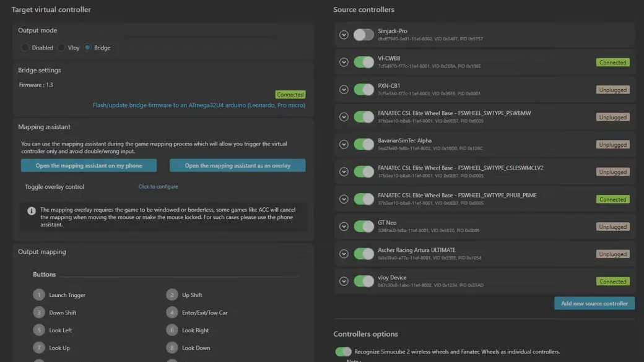Open the mapping assistant on my phone
Viewport: 644px width, 362px height.
coord(89,165)
